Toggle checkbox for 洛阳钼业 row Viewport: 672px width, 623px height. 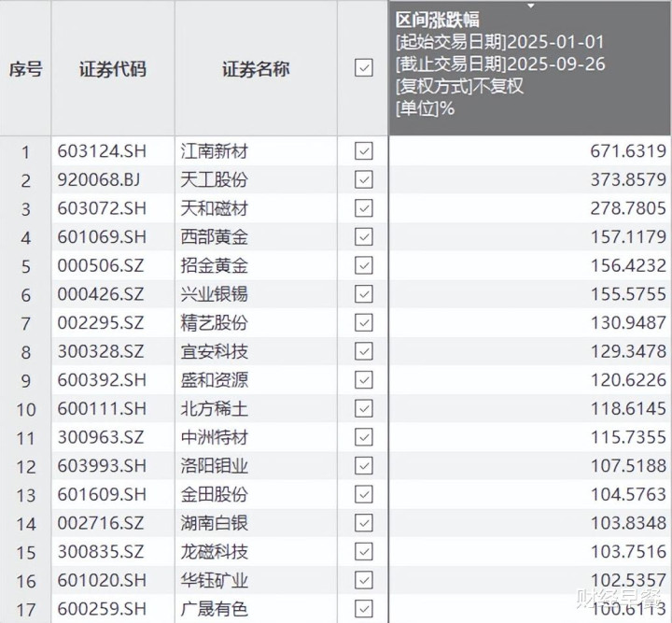364,466
